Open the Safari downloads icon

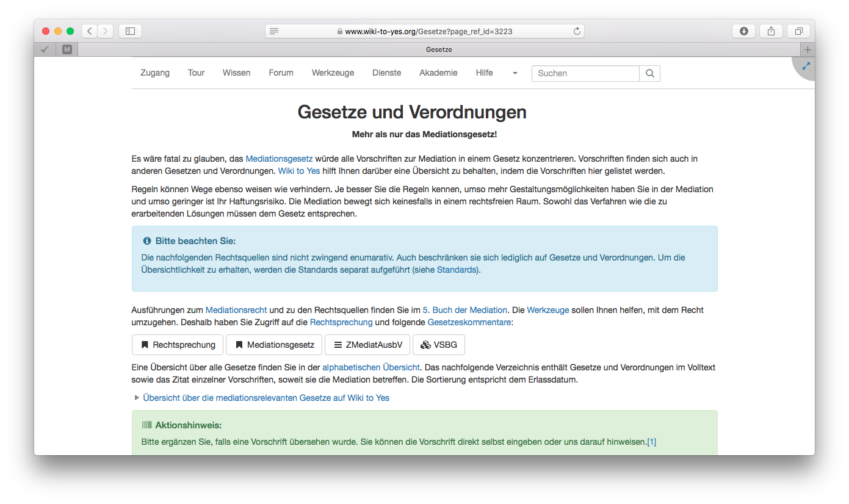point(743,31)
